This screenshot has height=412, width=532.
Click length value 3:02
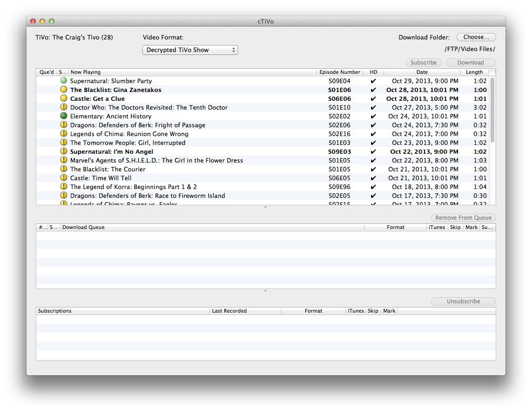coord(480,107)
